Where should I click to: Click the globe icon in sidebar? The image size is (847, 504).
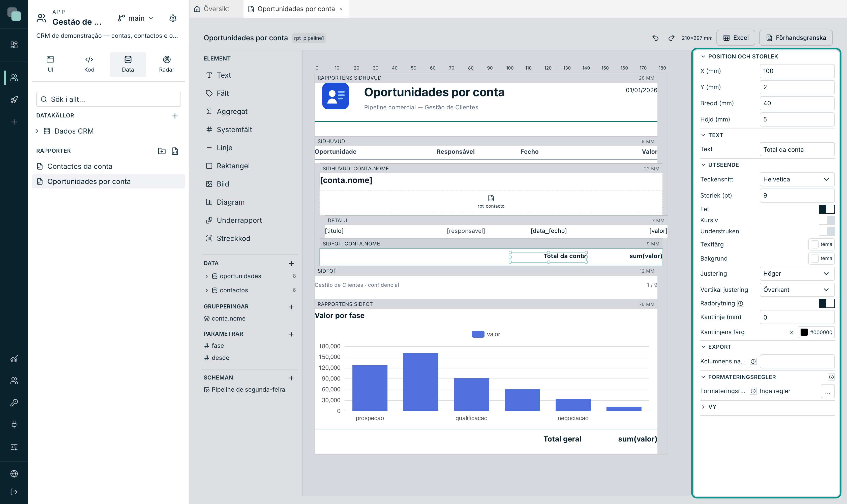coord(14,474)
